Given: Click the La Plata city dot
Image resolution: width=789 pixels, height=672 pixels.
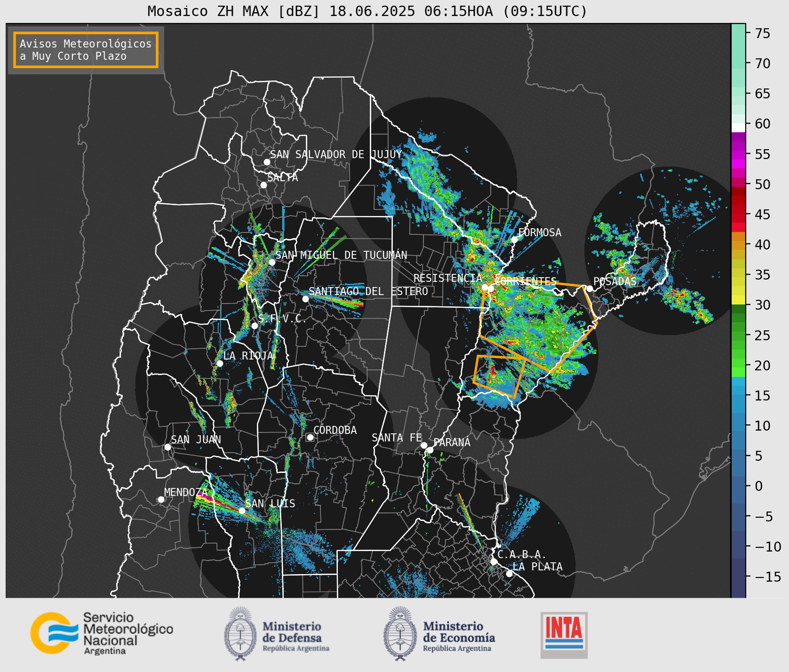Looking at the screenshot, I should pyautogui.click(x=509, y=573).
